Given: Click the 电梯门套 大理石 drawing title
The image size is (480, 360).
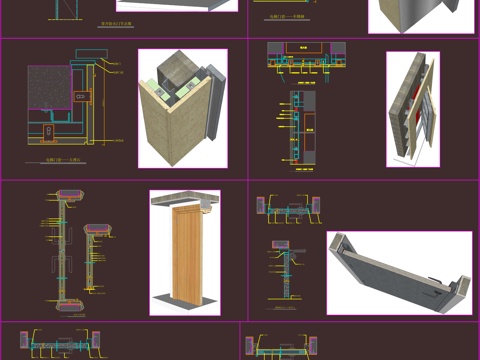Looking at the screenshot, I should 63,160.
